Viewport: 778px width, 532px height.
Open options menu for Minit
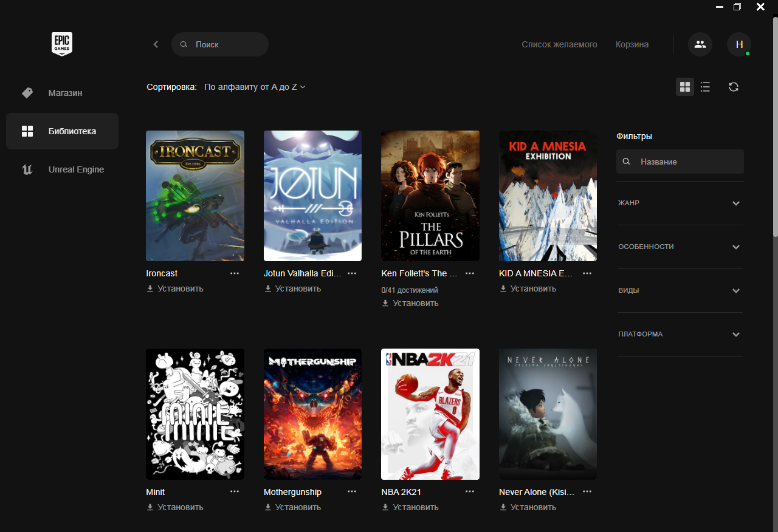tap(235, 491)
